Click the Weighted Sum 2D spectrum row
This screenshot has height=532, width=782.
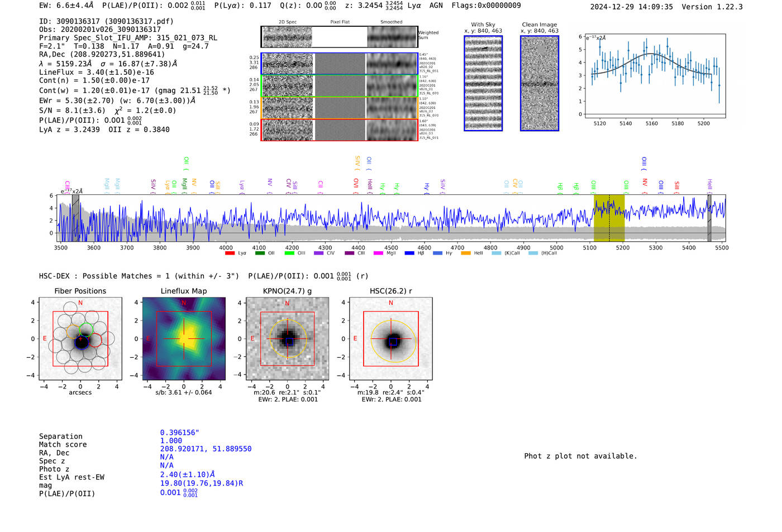[340, 37]
